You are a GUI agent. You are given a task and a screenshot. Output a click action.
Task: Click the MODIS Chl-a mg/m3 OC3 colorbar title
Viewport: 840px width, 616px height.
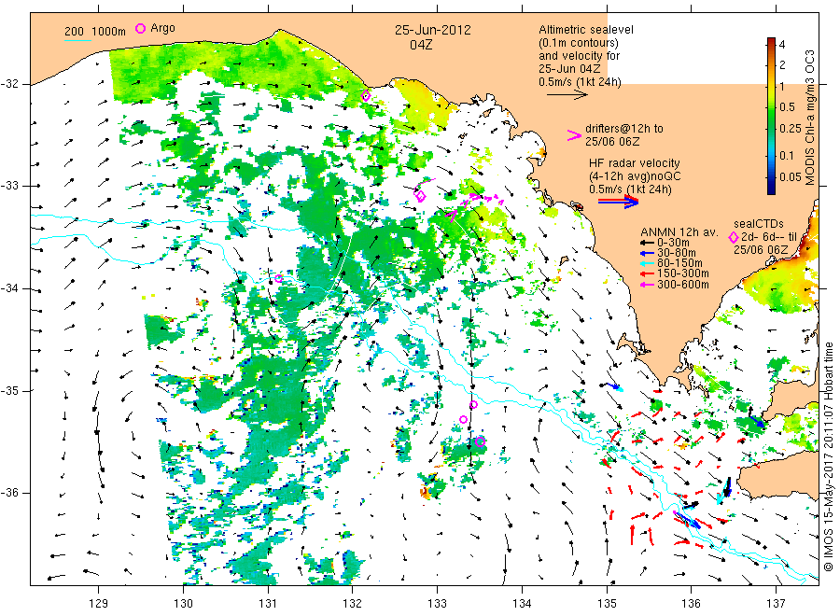pyautogui.click(x=809, y=118)
